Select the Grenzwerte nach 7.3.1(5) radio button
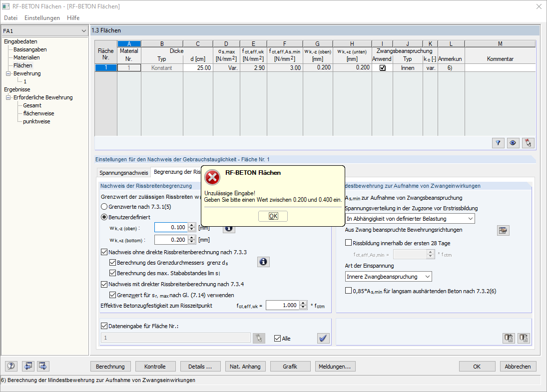This screenshot has height=392, width=547. click(104, 207)
